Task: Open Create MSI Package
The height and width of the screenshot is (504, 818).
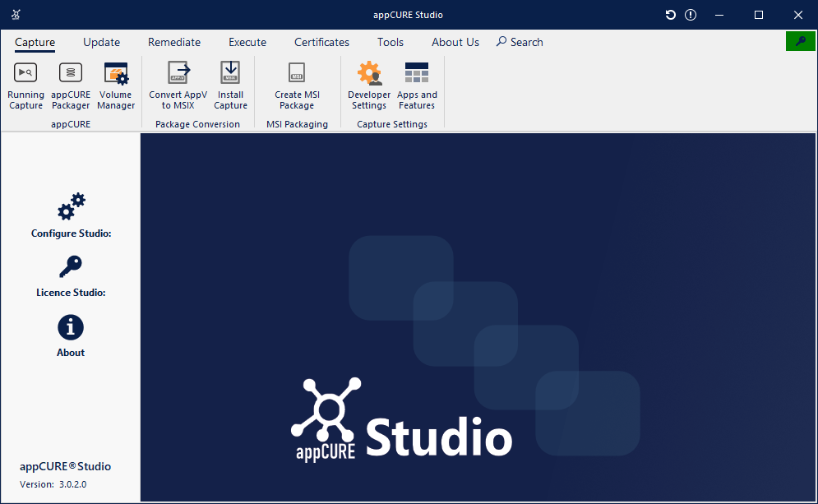Action: [x=297, y=86]
